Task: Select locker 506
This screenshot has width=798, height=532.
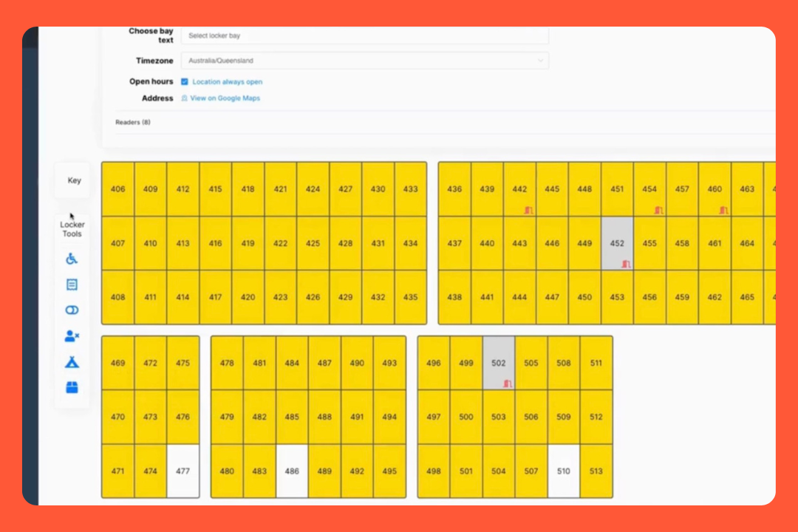Action: [531, 417]
